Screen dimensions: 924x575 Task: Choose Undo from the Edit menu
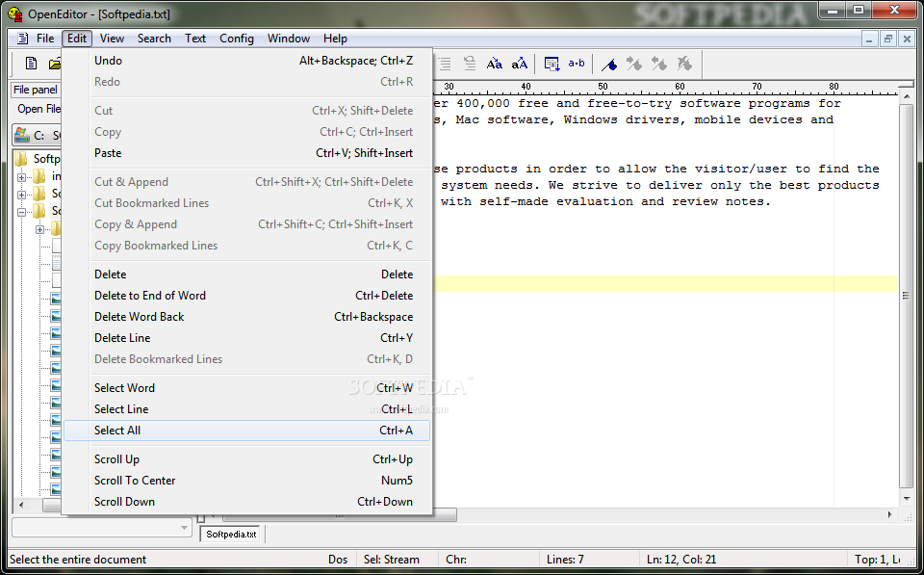247,61
